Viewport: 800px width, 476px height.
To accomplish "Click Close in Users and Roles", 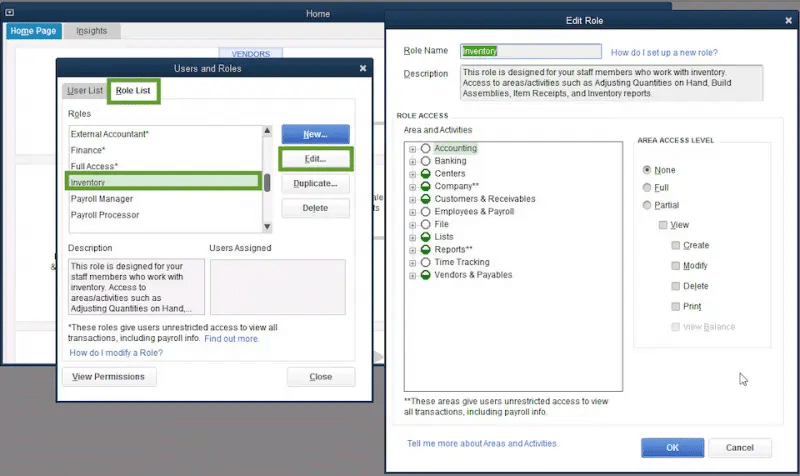I will click(320, 377).
